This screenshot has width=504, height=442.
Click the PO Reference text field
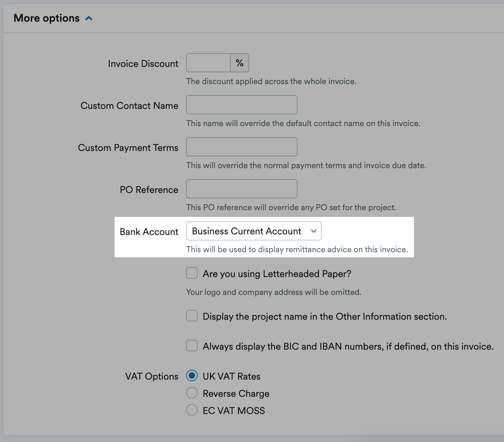[241, 189]
